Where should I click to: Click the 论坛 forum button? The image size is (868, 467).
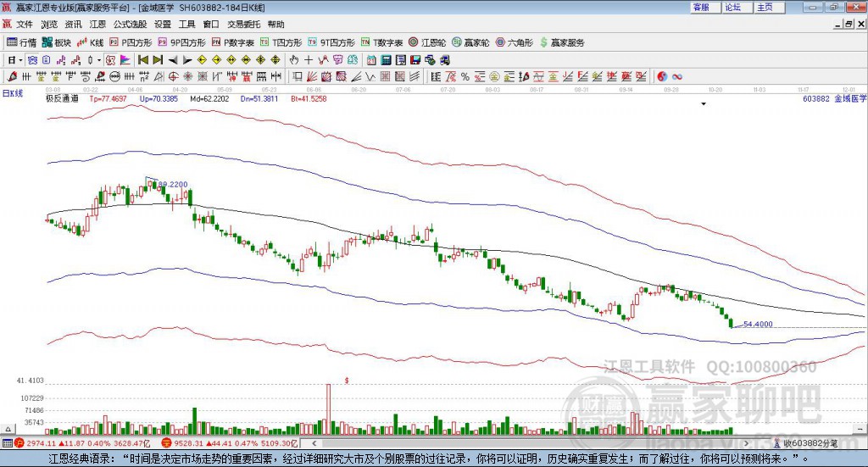[737, 8]
